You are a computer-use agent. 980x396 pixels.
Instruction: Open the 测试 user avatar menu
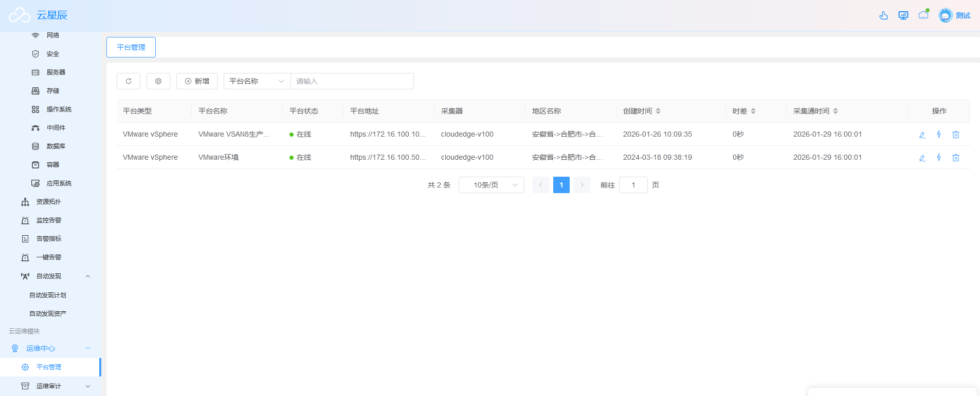(x=954, y=15)
